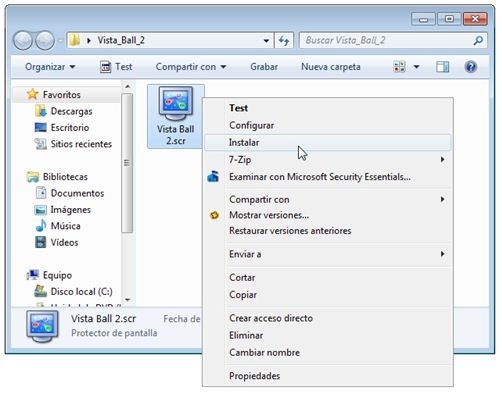Click Vista_Ball_2 in the address bar
The width and height of the screenshot is (502, 395).
[x=121, y=41]
